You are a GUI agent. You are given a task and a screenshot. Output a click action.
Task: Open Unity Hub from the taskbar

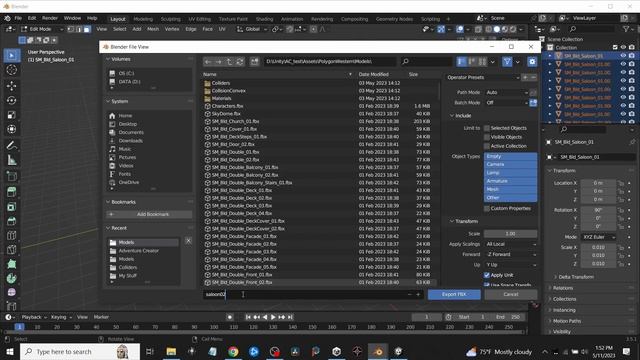pos(336,351)
